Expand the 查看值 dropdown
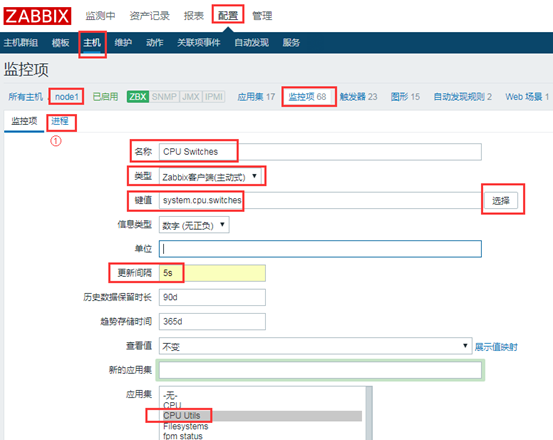Image resolution: width=553 pixels, height=440 pixels. click(315, 346)
